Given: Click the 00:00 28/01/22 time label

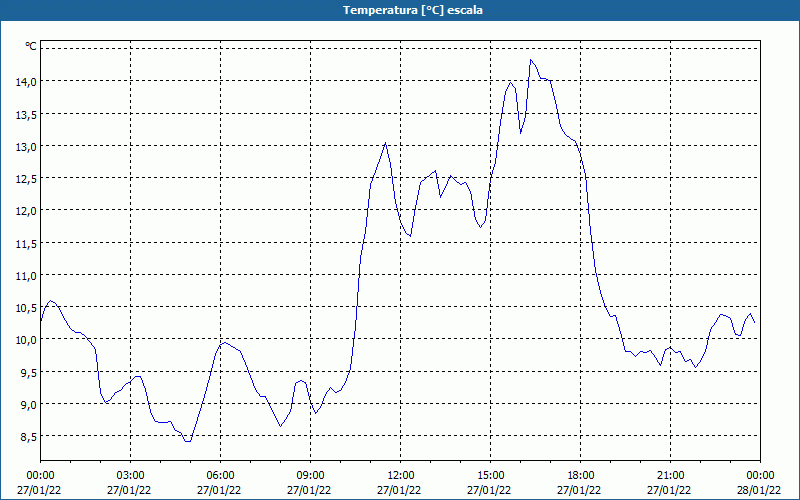Looking at the screenshot, I should (759, 483).
